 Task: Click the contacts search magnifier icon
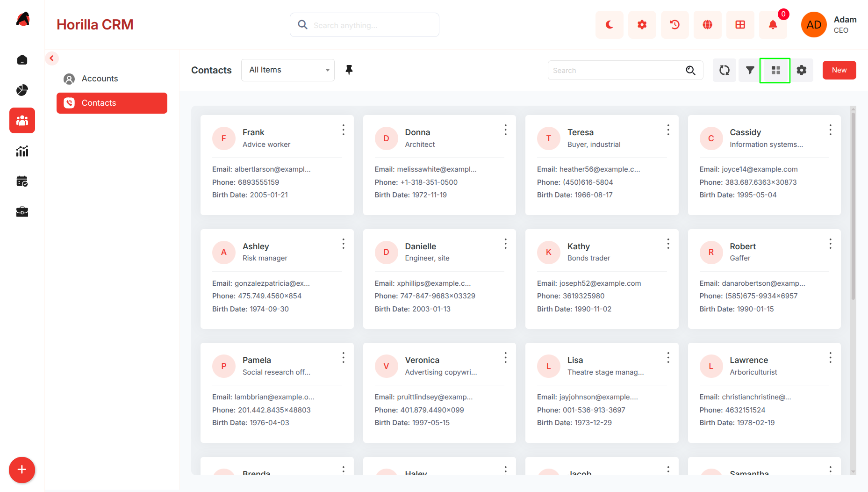pyautogui.click(x=690, y=70)
